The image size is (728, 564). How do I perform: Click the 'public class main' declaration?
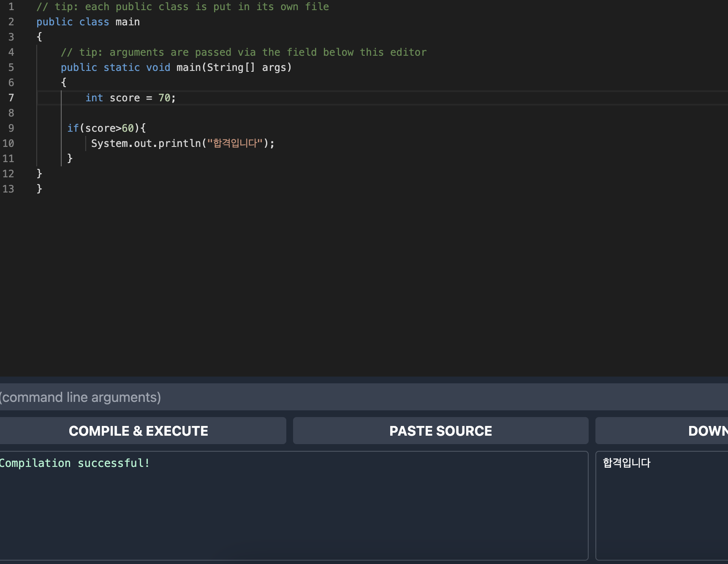pyautogui.click(x=88, y=22)
